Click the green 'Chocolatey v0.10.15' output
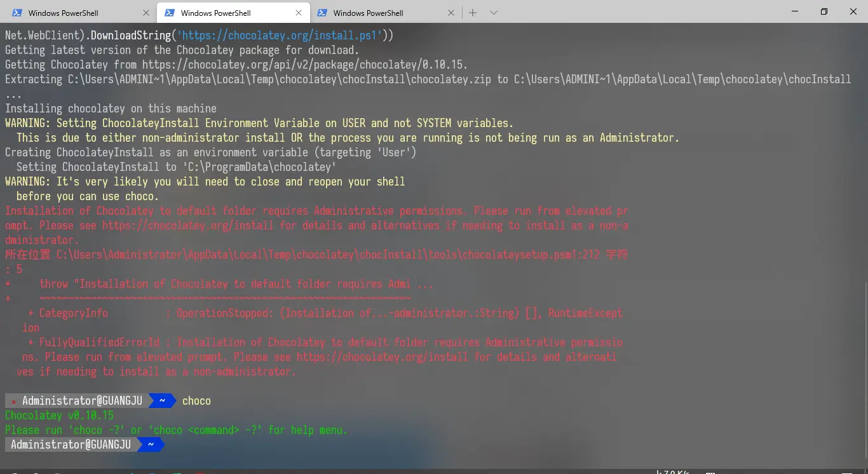Screen dimensions: 868x474 (59, 415)
